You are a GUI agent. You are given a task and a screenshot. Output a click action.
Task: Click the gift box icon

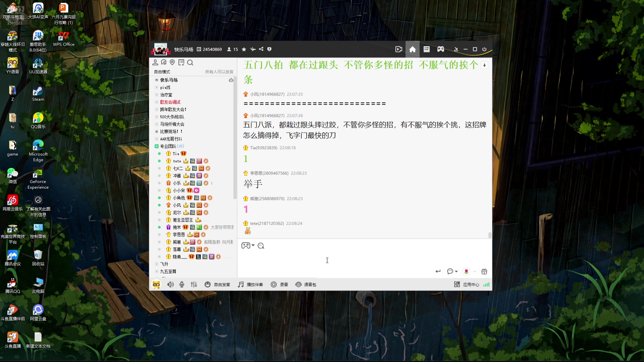point(484,271)
